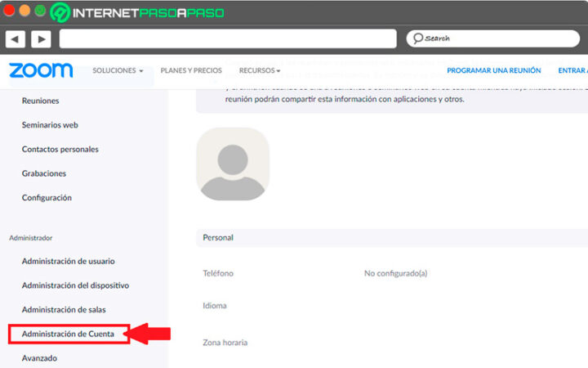Click the yellow macOS window button

[x=24, y=11]
